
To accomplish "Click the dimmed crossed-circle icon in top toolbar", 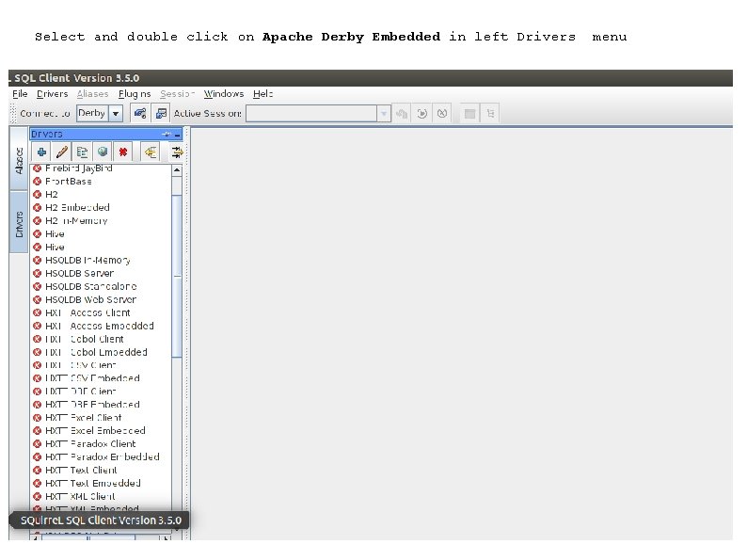I will coord(442,114).
